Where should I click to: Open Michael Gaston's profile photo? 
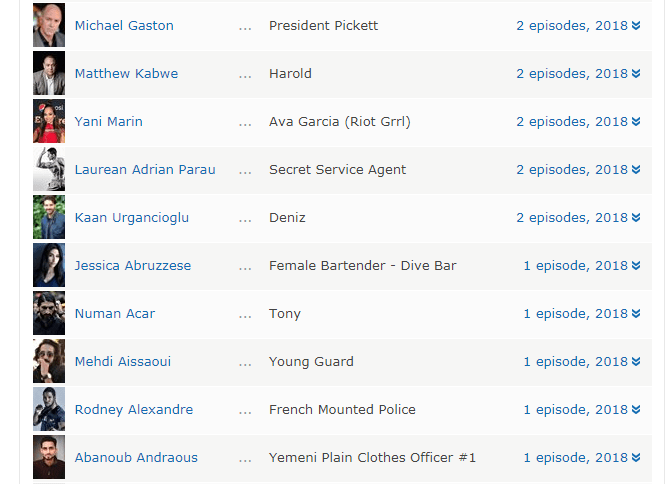pos(49,25)
